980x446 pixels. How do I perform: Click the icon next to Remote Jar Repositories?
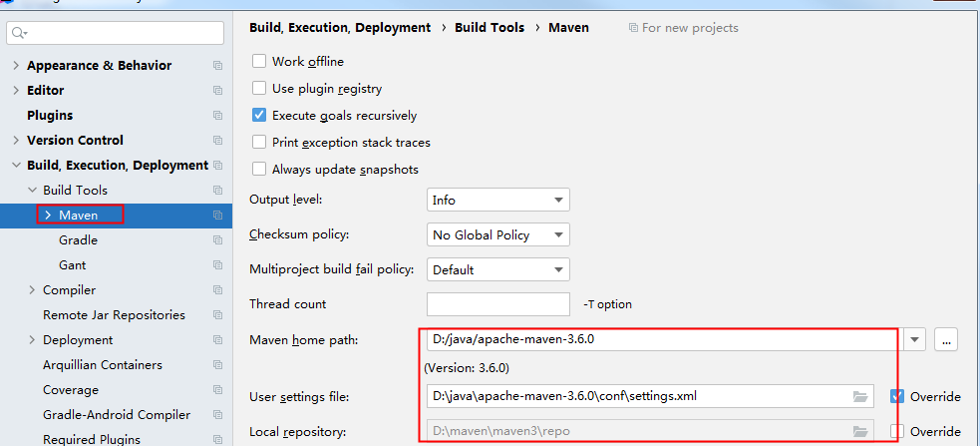(x=217, y=315)
